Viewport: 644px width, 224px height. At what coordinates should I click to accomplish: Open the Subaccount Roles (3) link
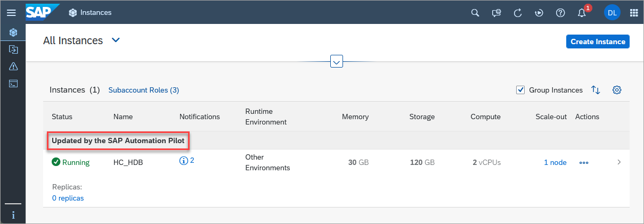click(144, 90)
